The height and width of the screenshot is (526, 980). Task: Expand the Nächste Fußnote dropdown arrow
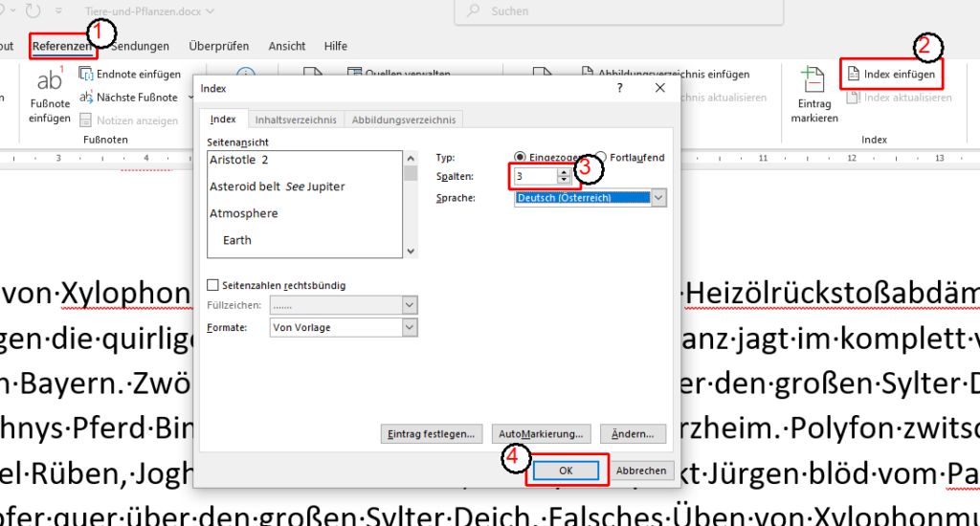click(185, 98)
